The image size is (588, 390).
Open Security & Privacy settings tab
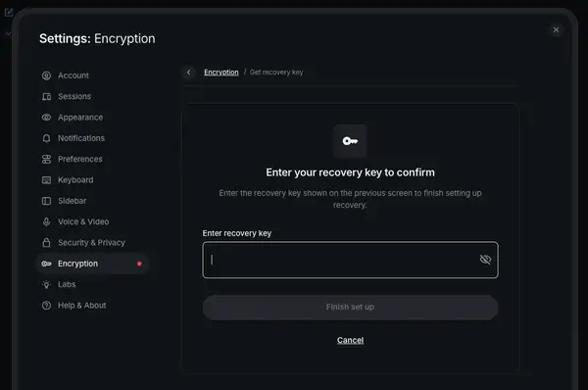[x=92, y=243]
